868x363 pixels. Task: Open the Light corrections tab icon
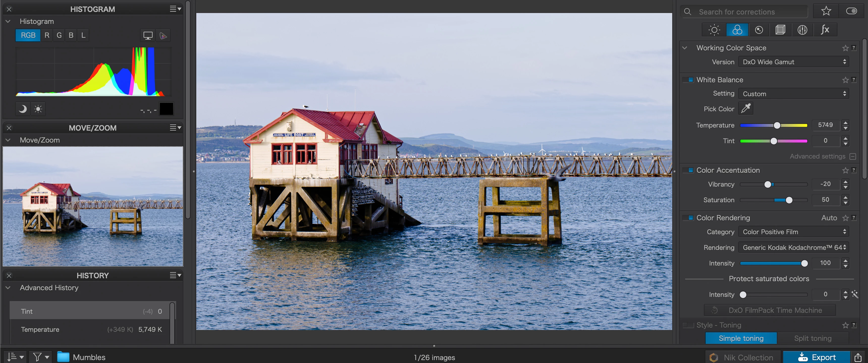click(714, 30)
